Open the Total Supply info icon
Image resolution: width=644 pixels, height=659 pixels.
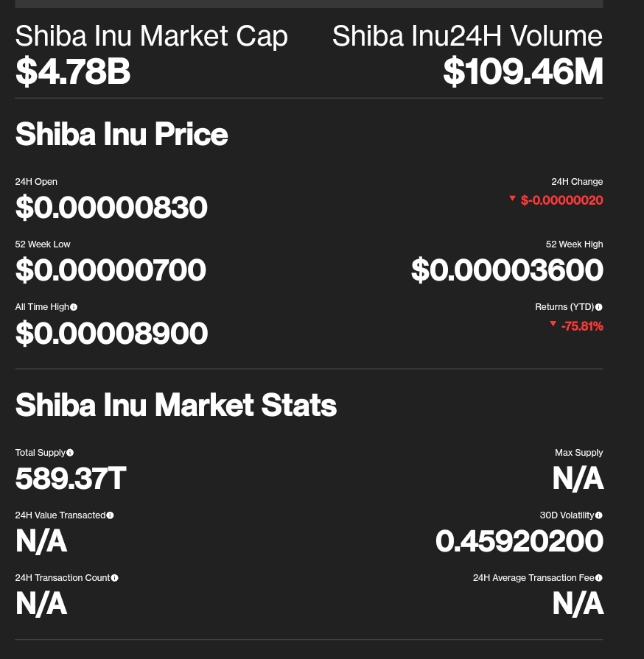70,453
